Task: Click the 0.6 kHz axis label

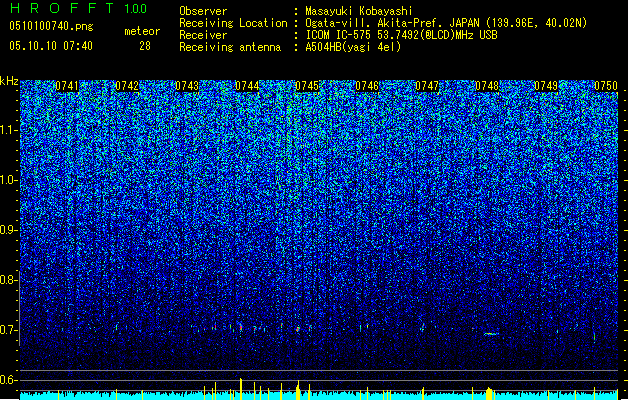Action: point(9,380)
